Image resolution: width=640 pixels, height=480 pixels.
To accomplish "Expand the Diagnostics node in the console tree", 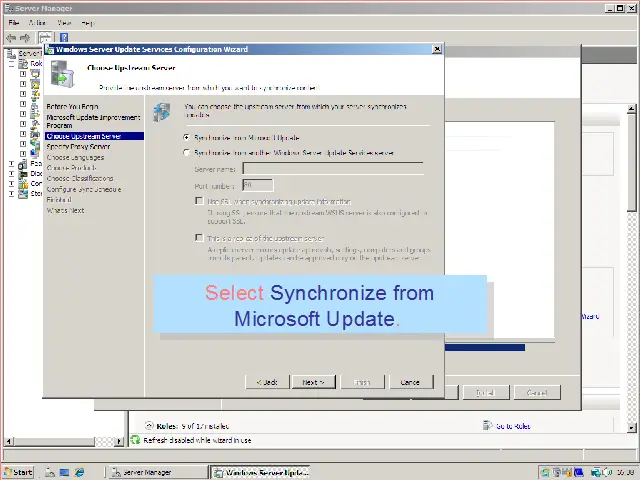I will (11, 174).
